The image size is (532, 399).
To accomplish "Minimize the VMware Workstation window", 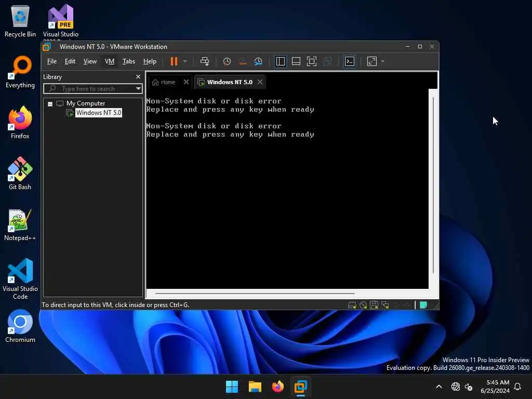I will (407, 46).
